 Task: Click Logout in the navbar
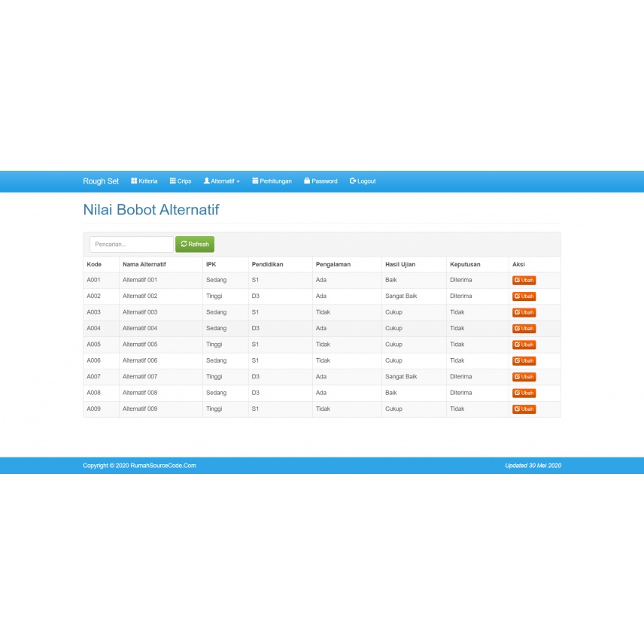tap(363, 181)
